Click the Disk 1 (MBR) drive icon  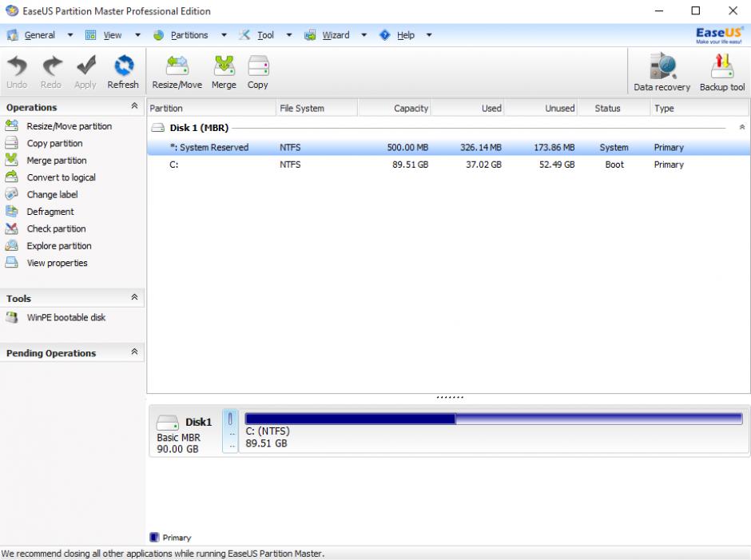(x=157, y=128)
